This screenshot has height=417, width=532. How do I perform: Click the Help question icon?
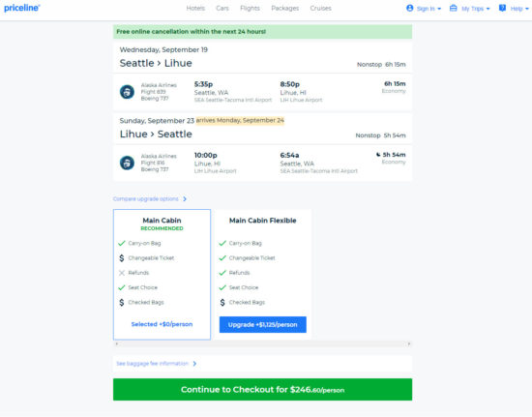pyautogui.click(x=502, y=8)
